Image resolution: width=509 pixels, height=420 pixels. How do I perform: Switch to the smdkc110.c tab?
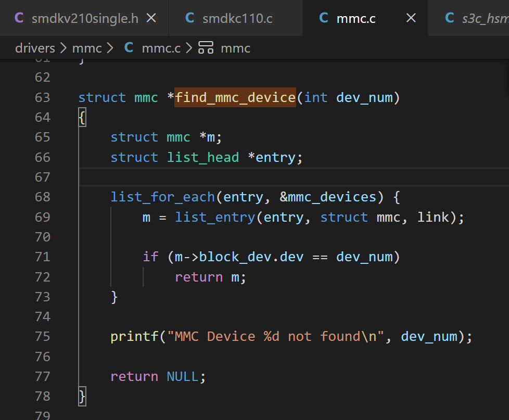coord(237,19)
